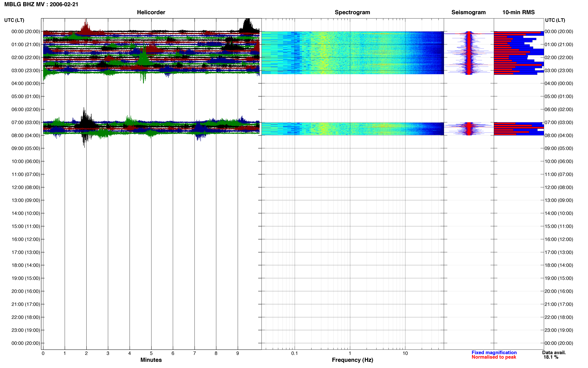588x368 pixels.
Task: Click the left '04:00 (00:00)' time label
Action: pos(26,83)
